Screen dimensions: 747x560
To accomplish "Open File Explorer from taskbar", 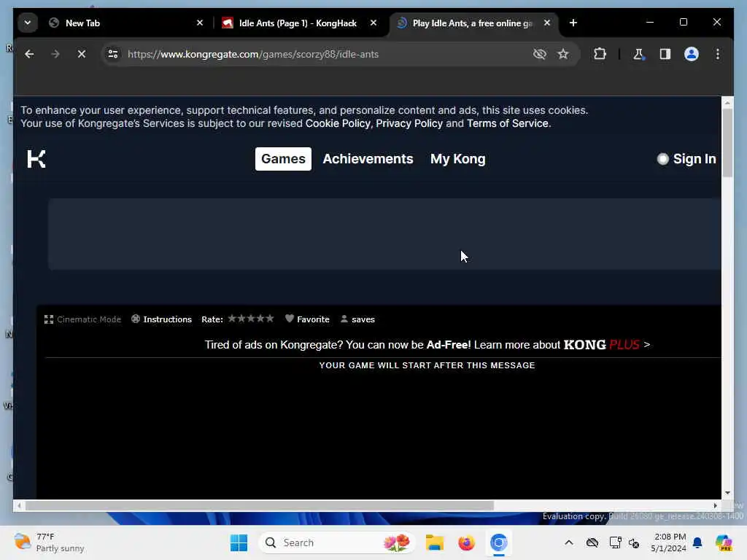I will (435, 542).
